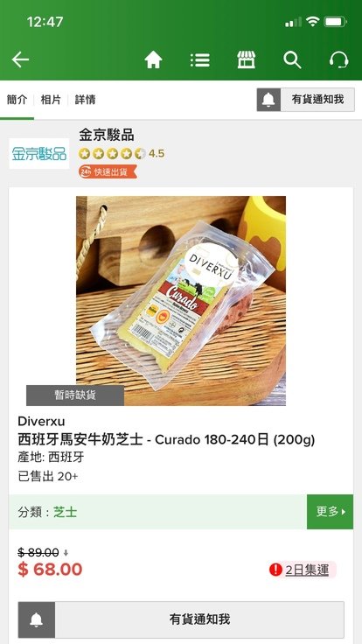Tap bell icon in top notify button
Viewport: 362px width, 644px height.
268,100
